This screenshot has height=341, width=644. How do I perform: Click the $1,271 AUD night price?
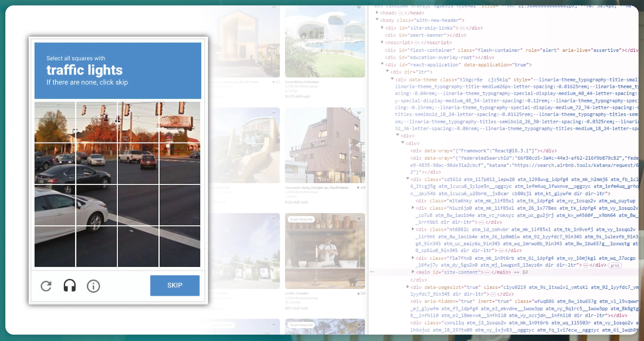298,96
